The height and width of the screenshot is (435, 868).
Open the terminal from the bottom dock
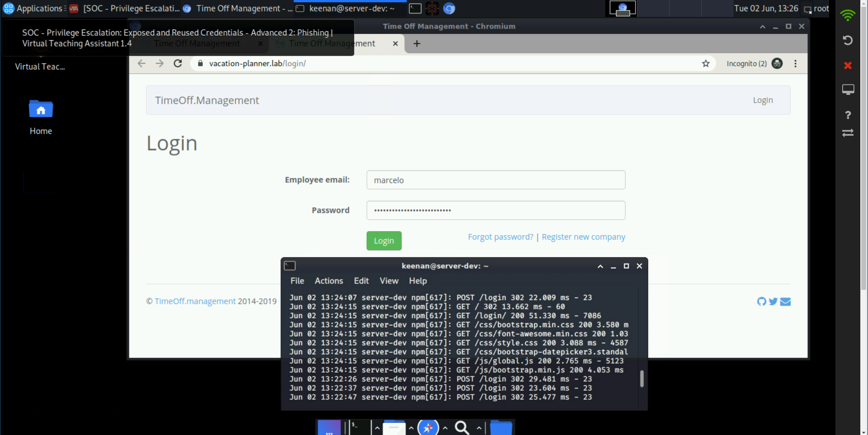(x=360, y=427)
